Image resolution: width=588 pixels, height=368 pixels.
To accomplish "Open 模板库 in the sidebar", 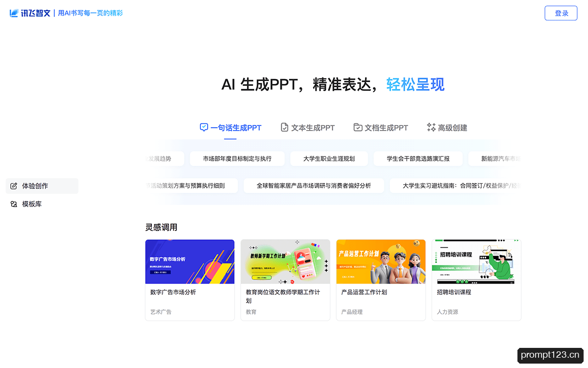I will (x=42, y=204).
